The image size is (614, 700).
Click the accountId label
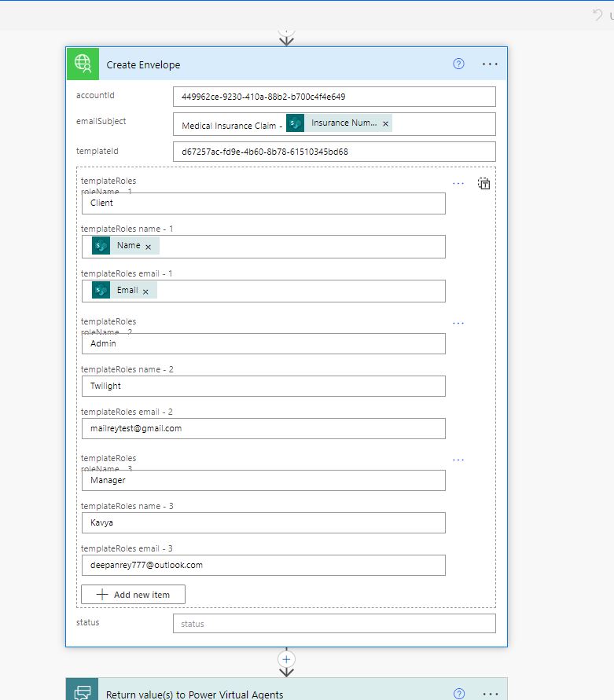tap(95, 95)
